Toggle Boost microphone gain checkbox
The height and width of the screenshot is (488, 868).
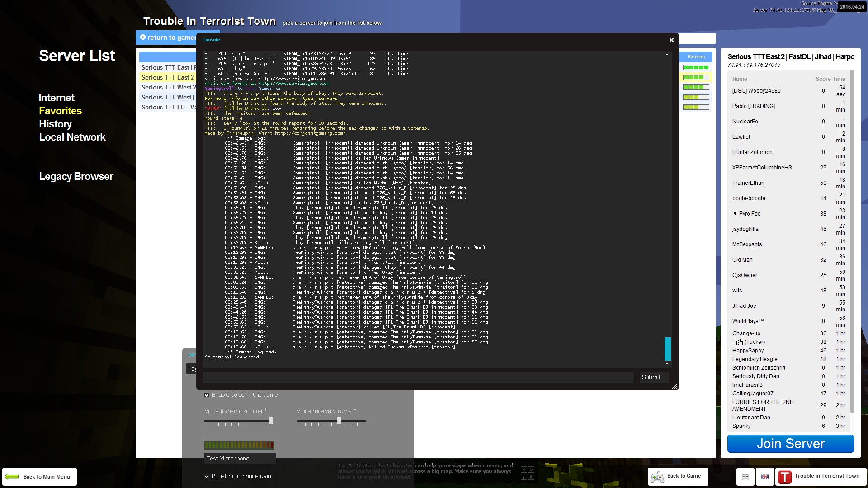point(207,476)
